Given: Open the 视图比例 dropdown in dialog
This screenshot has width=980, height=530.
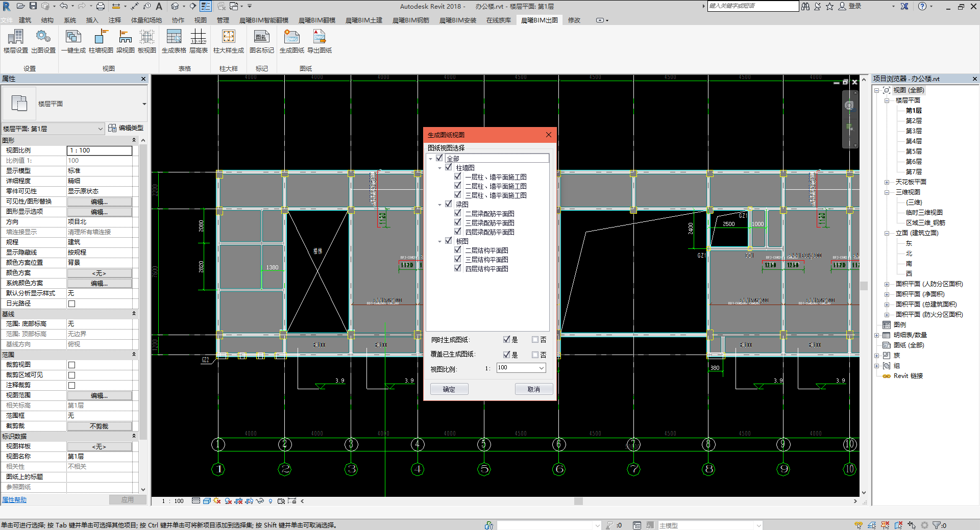Looking at the screenshot, I should [x=541, y=368].
